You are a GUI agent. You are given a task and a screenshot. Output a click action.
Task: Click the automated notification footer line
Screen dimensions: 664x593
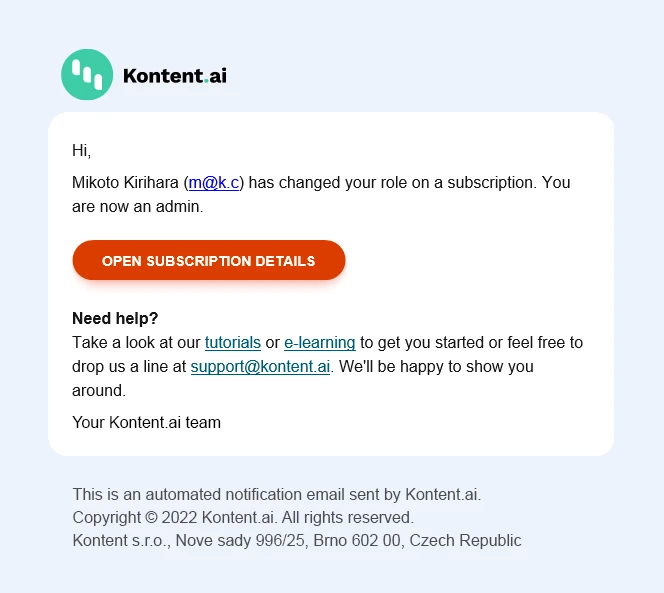[277, 494]
